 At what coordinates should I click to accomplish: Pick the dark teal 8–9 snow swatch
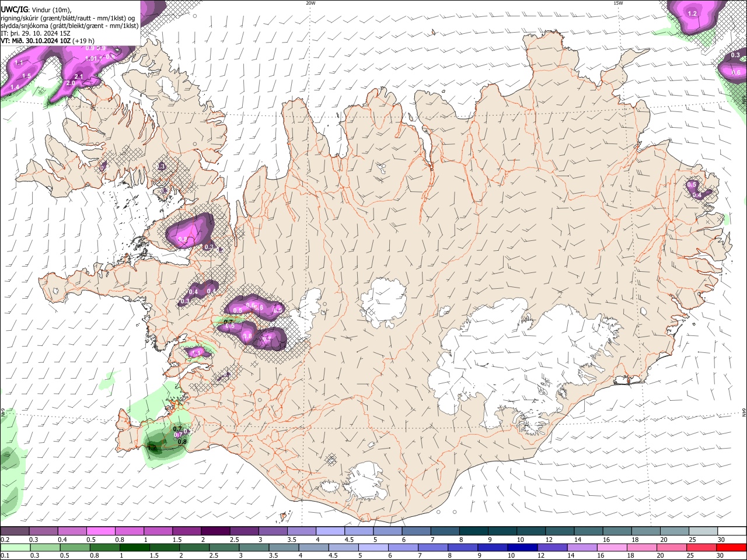coord(473,531)
